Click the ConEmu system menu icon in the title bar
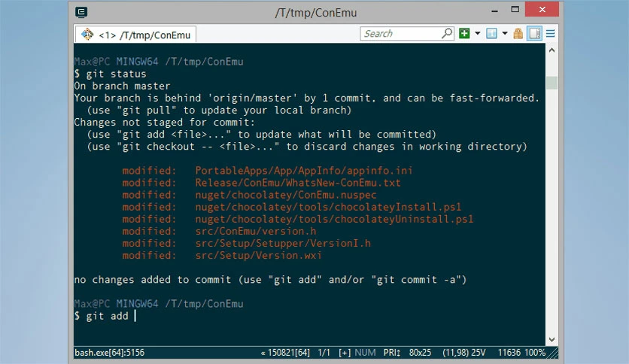The height and width of the screenshot is (364, 629). [81, 13]
